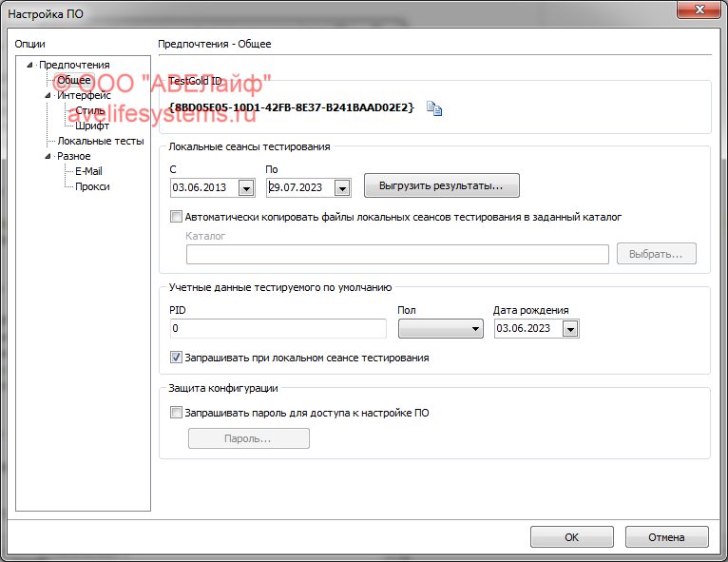Select Прокси in the options tree
Image resolution: width=728 pixels, height=562 pixels.
coord(92,186)
